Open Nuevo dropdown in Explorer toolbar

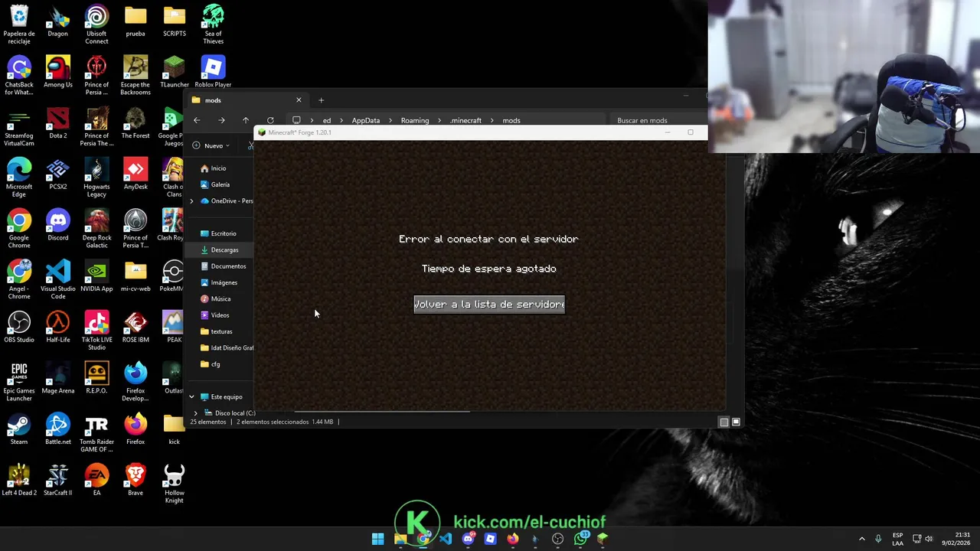[211, 145]
